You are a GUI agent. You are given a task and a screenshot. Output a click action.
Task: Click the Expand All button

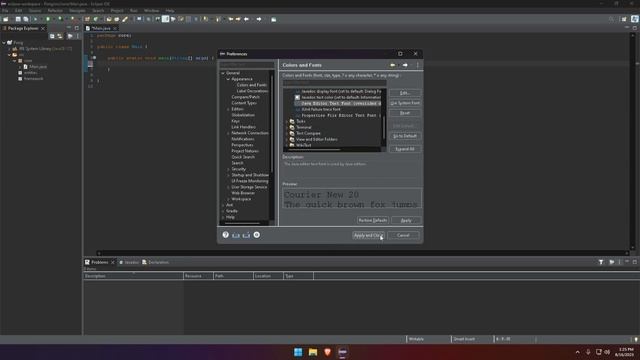point(405,149)
